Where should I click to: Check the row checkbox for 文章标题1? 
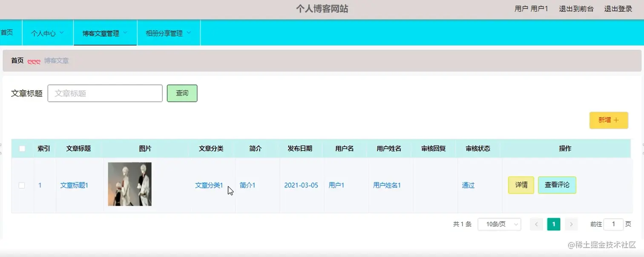pyautogui.click(x=22, y=185)
